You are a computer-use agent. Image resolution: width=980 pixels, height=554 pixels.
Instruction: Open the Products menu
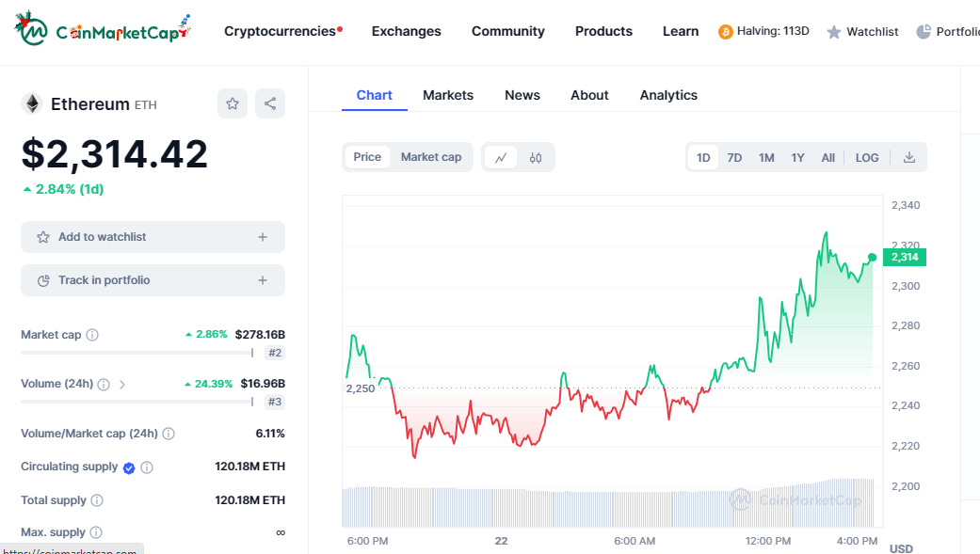coord(603,31)
